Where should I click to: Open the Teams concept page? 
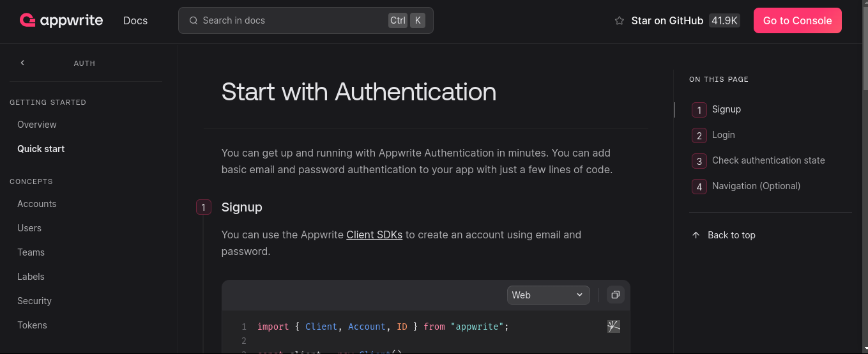tap(31, 252)
